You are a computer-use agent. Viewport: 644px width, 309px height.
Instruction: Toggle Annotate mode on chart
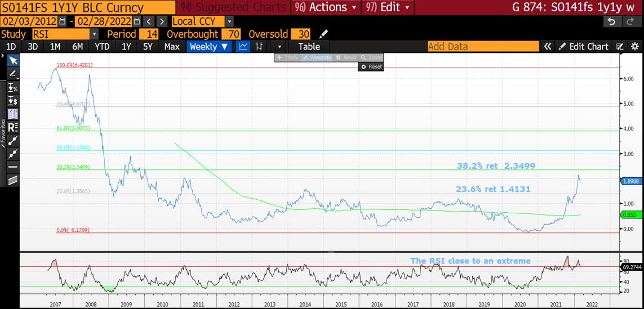pos(317,57)
